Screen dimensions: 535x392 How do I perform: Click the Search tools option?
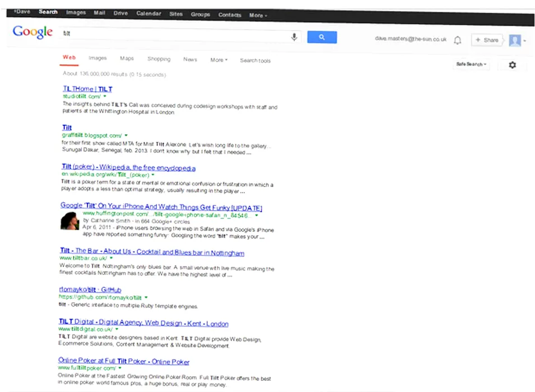255,60
